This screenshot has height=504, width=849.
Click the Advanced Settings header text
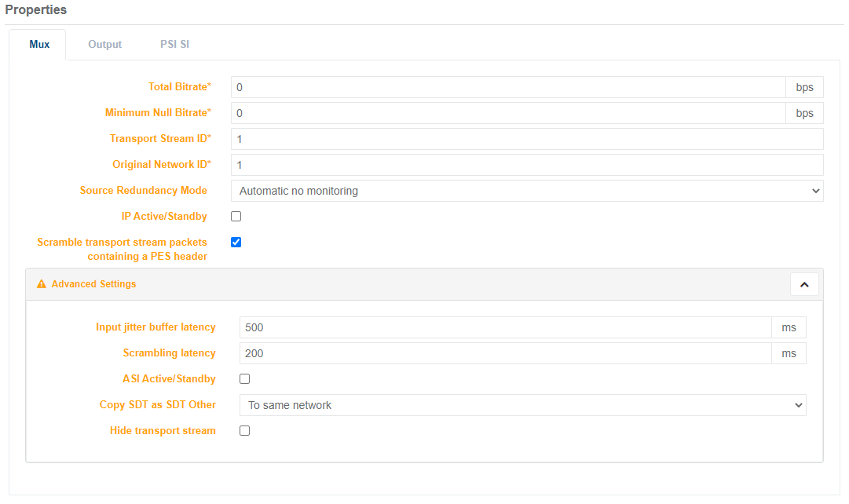(93, 284)
